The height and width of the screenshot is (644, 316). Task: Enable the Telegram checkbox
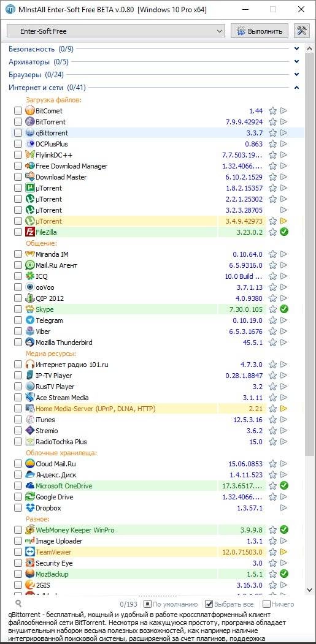click(x=18, y=320)
